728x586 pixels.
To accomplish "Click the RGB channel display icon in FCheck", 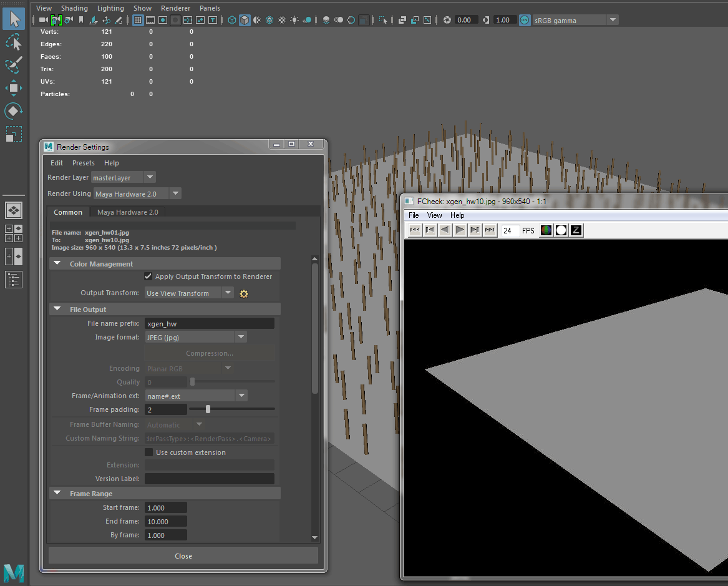I will (x=546, y=230).
